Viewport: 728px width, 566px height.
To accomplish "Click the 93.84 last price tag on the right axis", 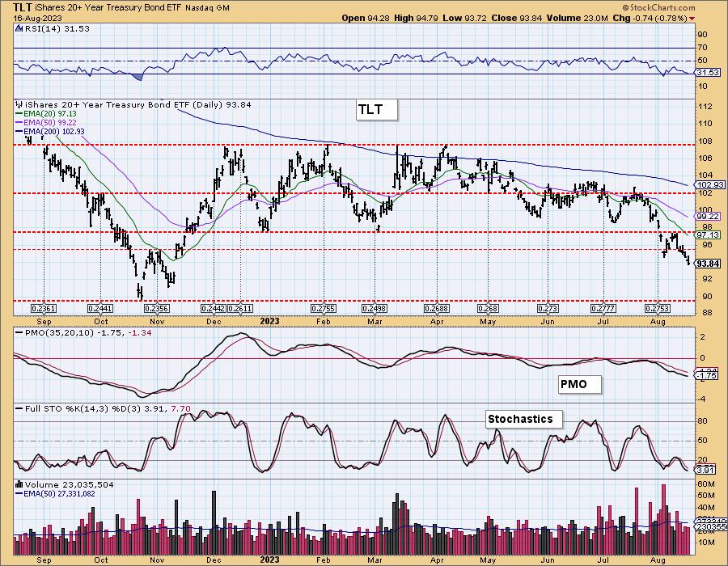I will click(708, 264).
